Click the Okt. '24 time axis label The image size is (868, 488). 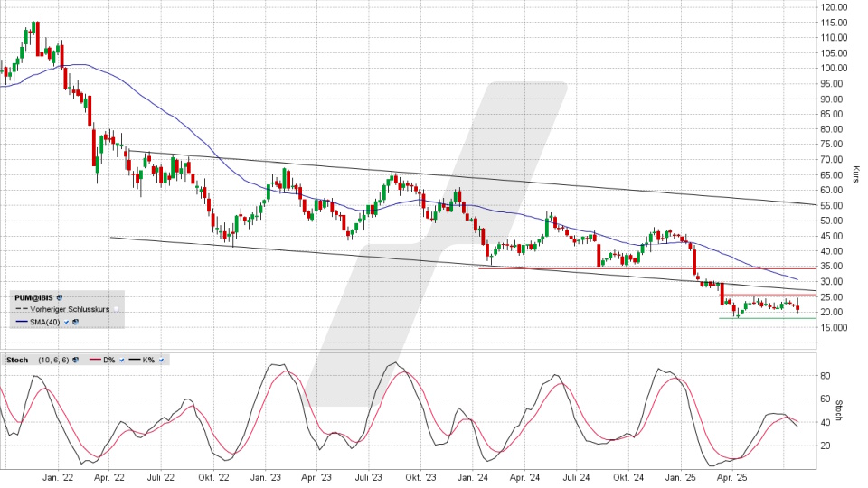point(628,477)
